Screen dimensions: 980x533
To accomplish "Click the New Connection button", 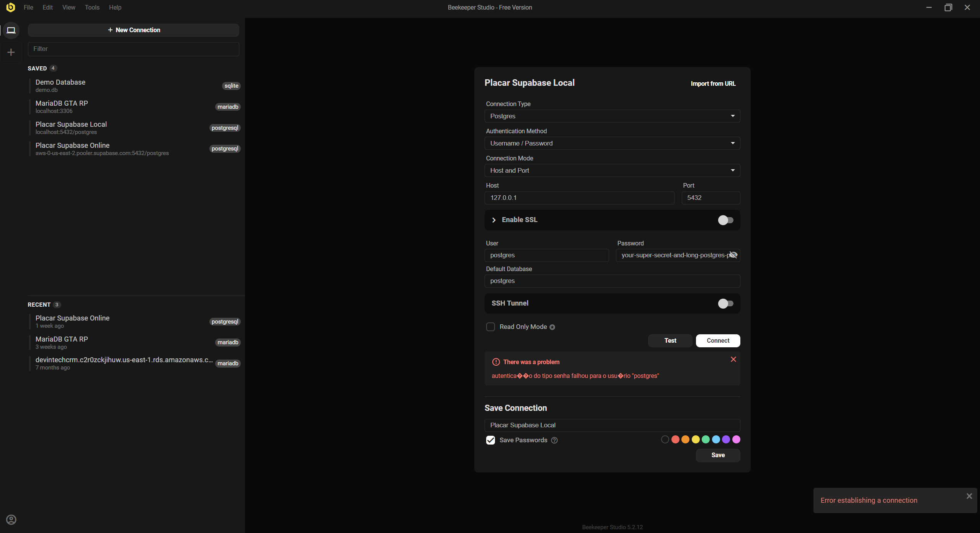I will (x=134, y=30).
